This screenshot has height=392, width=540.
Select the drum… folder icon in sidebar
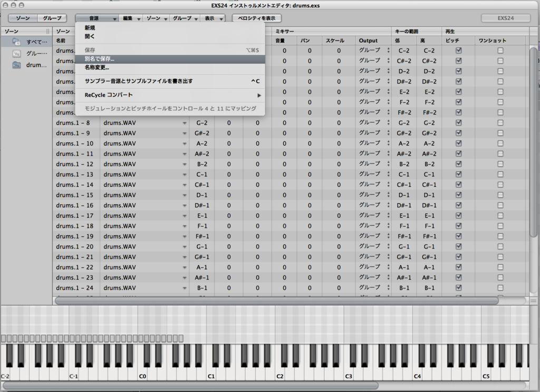click(x=16, y=65)
